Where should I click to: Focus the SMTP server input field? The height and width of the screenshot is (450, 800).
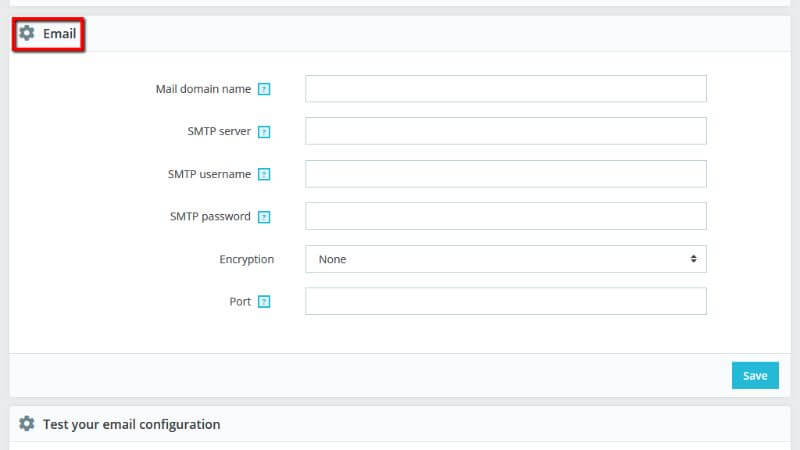(506, 131)
